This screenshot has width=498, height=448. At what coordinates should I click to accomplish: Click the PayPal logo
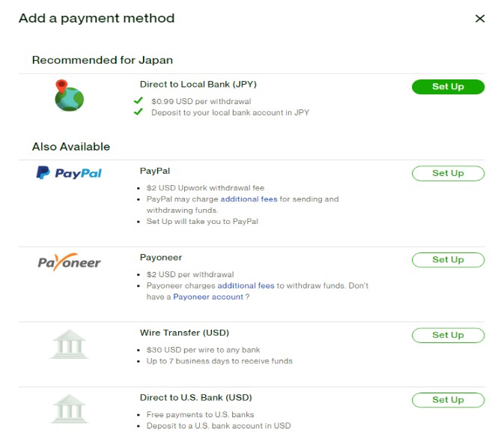pyautogui.click(x=69, y=173)
